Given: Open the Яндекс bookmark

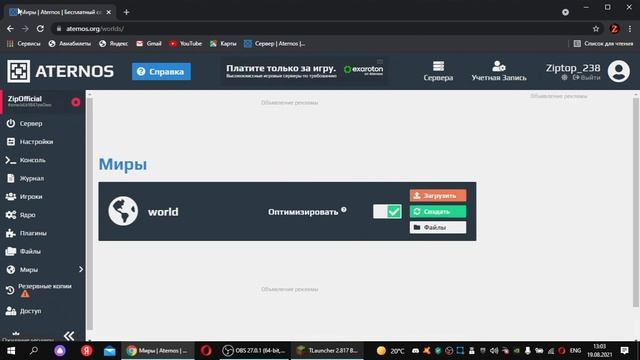Looking at the screenshot, I should (113, 44).
